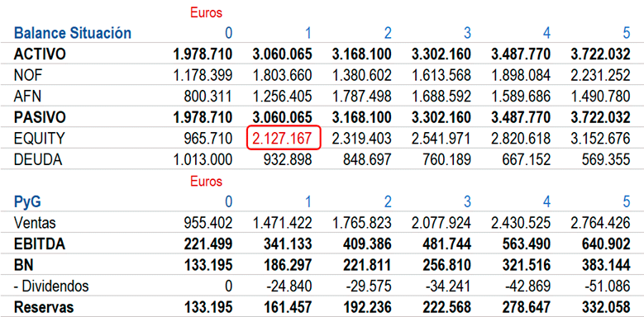Viewport: 644px width, 317px height.
Task: Select the highlighted EQUITY value 2.127.167
Action: (284, 139)
